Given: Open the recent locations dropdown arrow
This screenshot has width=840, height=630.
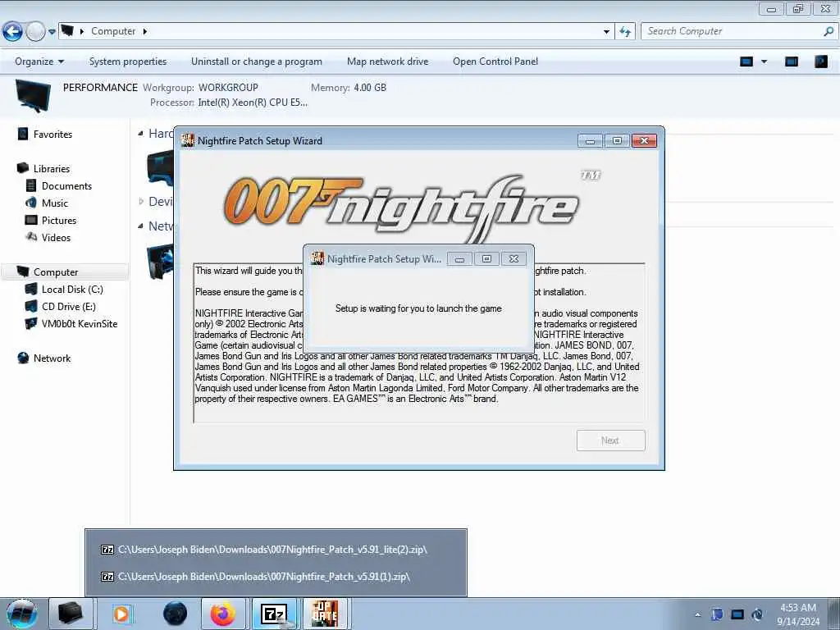Looking at the screenshot, I should coord(52,32).
